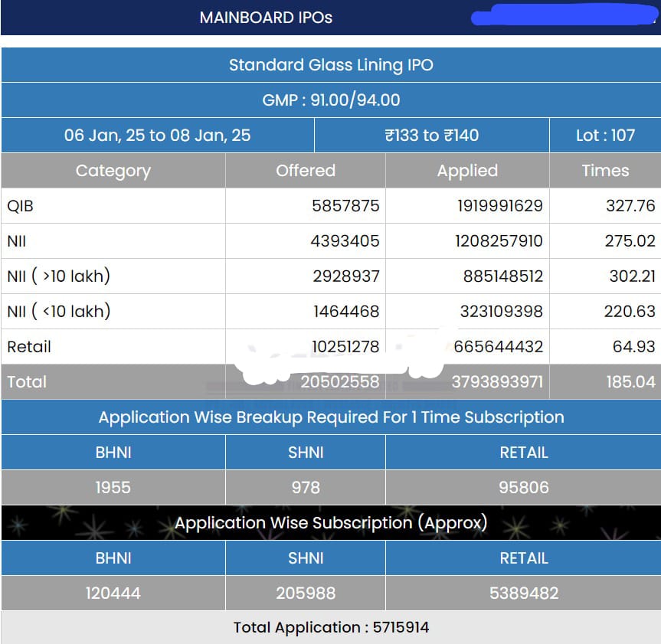Click QIB applied value 1919991629
The image size is (661, 644).
pos(500,206)
